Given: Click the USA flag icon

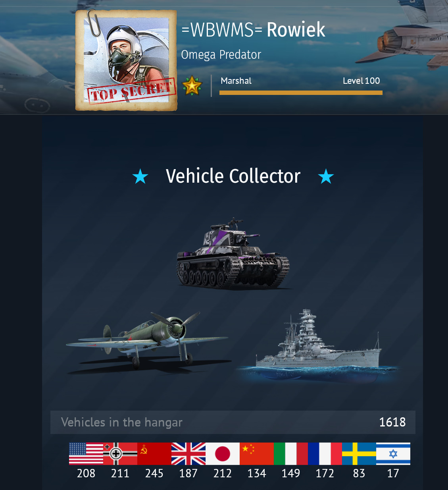Looking at the screenshot, I should 86,453.
